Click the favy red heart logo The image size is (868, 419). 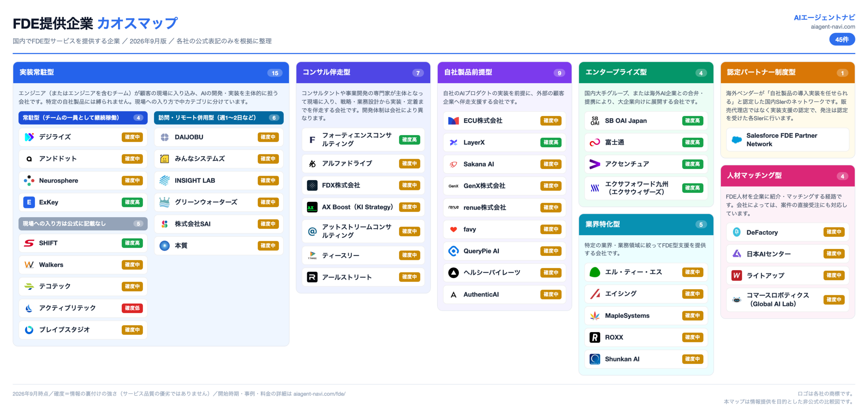(x=453, y=229)
